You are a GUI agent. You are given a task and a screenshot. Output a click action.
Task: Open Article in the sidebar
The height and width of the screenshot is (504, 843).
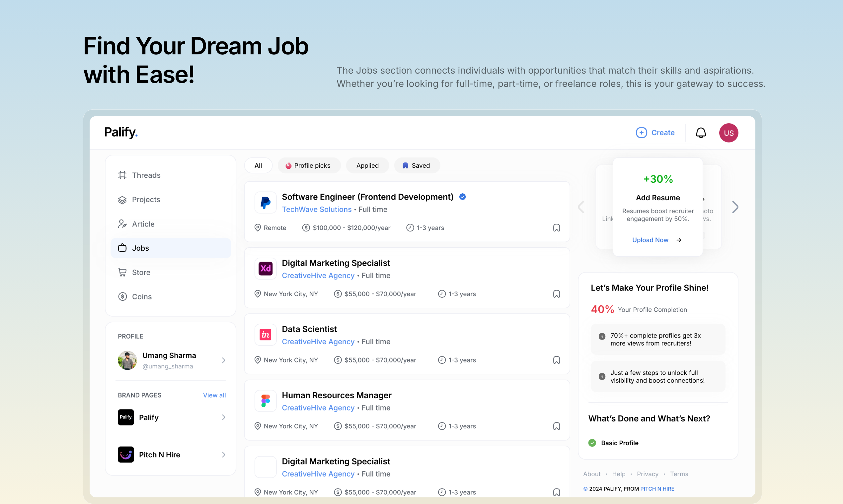click(143, 224)
